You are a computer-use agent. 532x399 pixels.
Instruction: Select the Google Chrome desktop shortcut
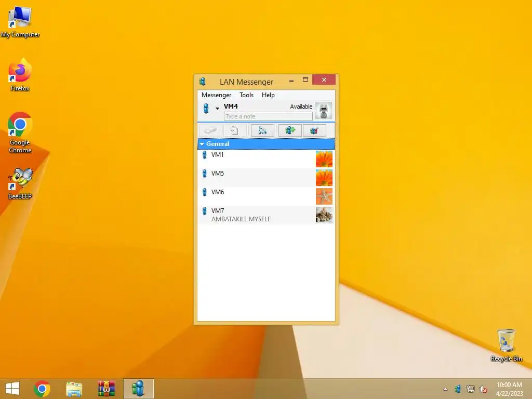[x=20, y=132]
